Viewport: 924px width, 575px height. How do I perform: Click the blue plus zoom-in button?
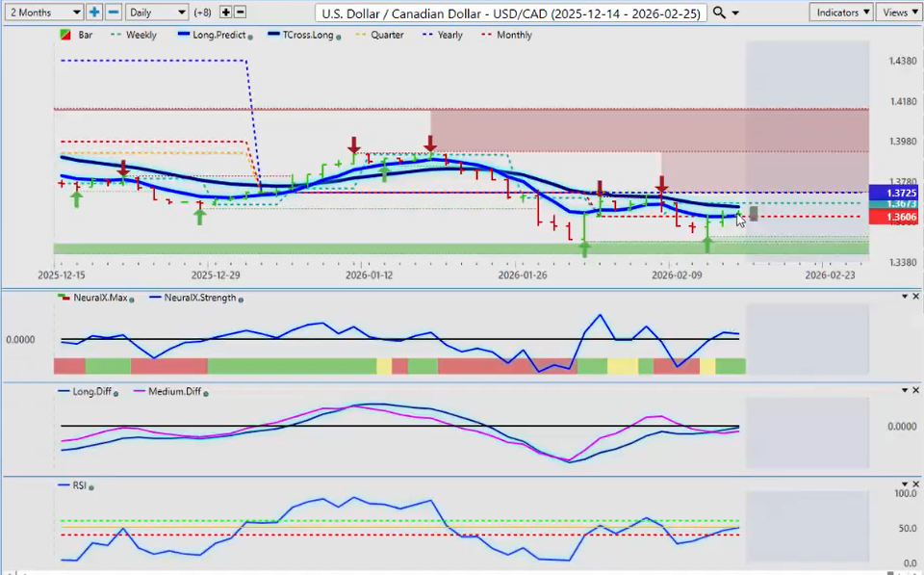[94, 13]
